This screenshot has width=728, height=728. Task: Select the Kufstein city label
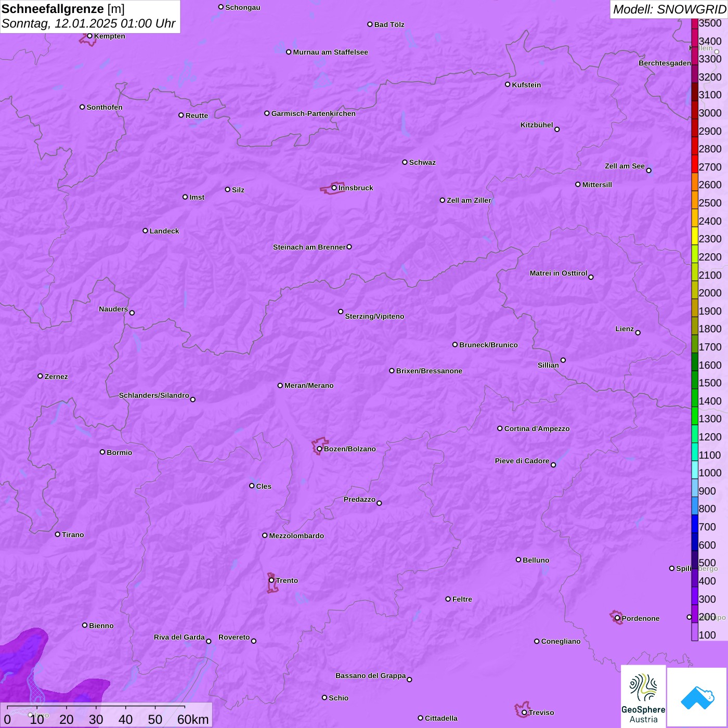(527, 85)
